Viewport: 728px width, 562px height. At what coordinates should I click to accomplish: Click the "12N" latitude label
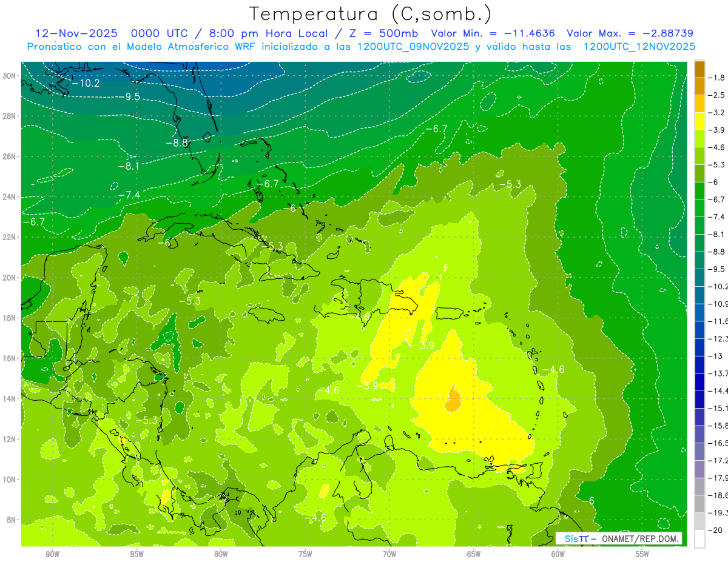tap(10, 439)
